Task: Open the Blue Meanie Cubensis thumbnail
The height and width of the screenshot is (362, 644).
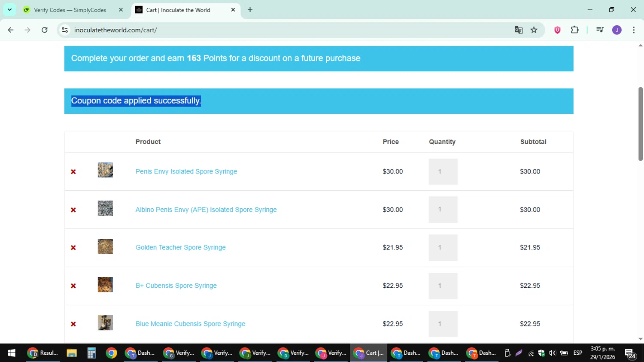Action: (x=105, y=323)
